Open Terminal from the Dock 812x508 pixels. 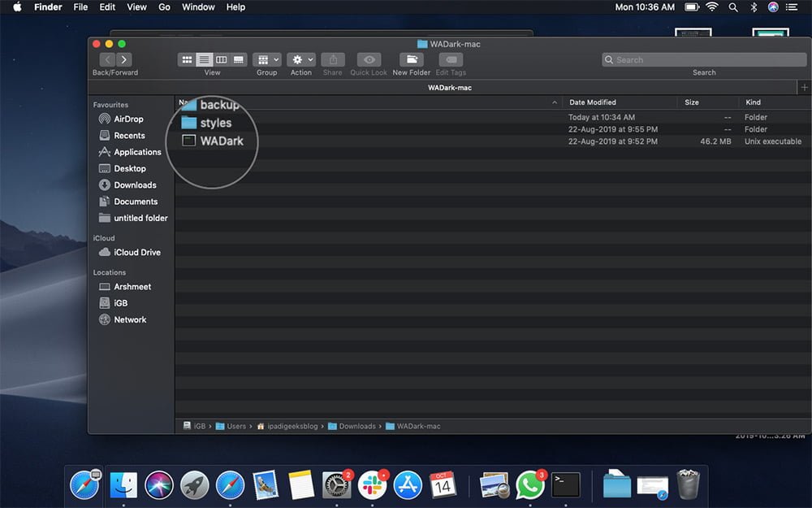(x=565, y=486)
